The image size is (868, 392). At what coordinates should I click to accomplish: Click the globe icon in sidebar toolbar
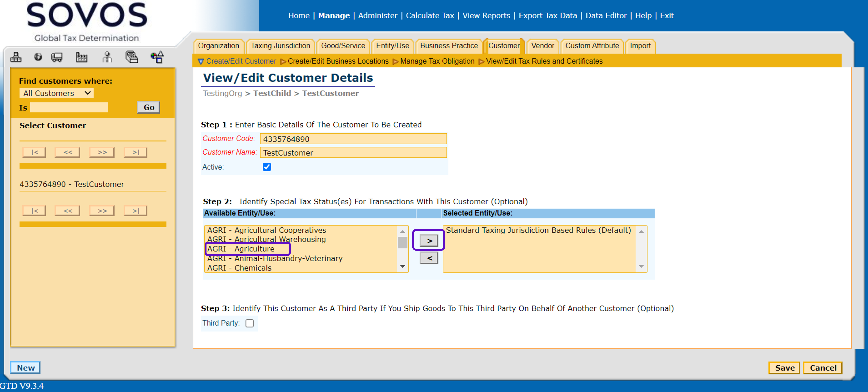[38, 57]
